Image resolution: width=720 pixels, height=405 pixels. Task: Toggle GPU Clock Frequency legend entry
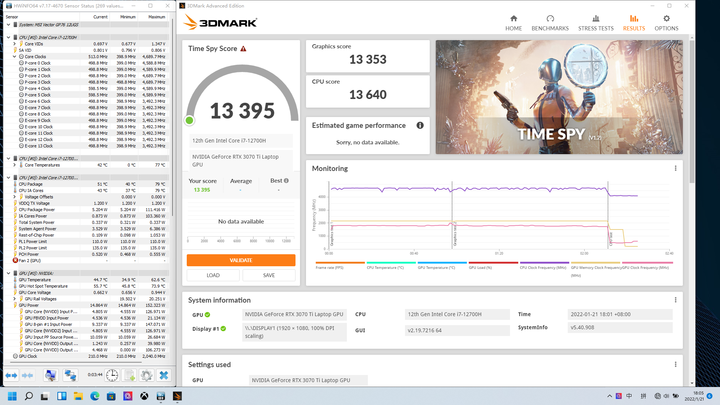coord(647,265)
